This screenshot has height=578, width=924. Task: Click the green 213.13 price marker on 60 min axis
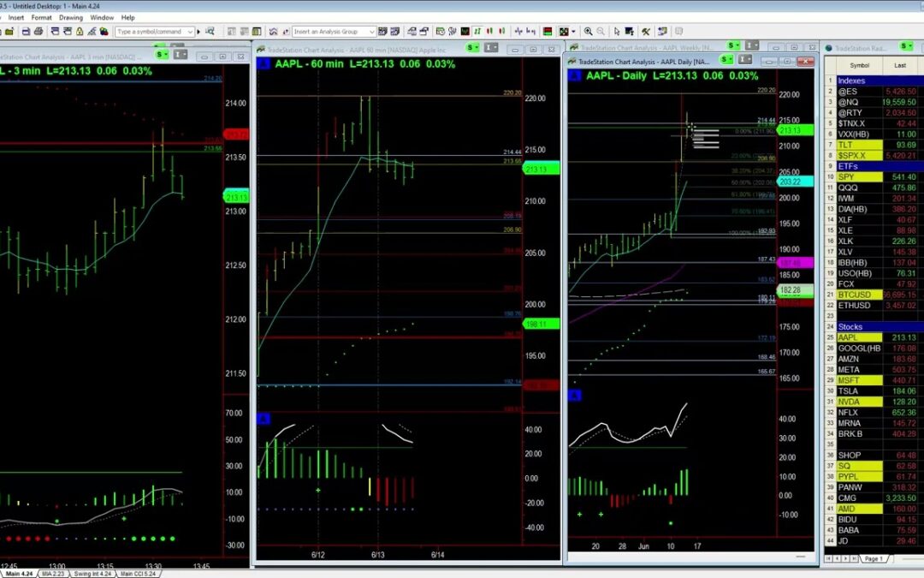pos(541,170)
